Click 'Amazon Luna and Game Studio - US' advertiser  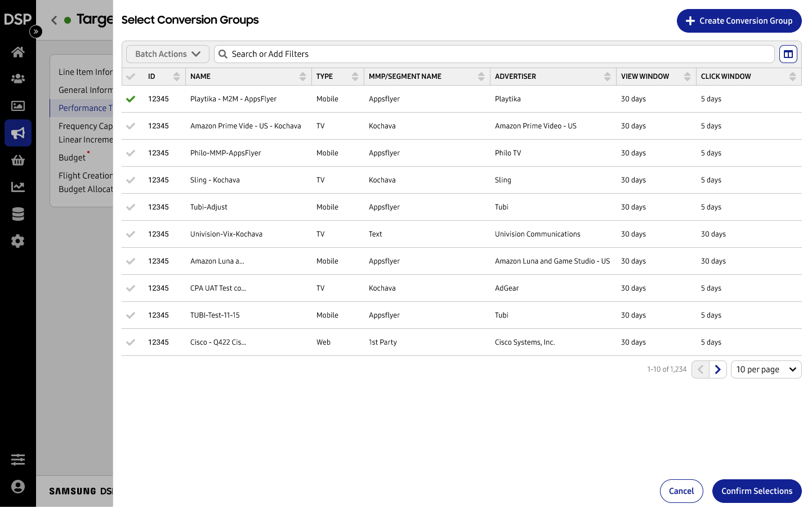552,261
